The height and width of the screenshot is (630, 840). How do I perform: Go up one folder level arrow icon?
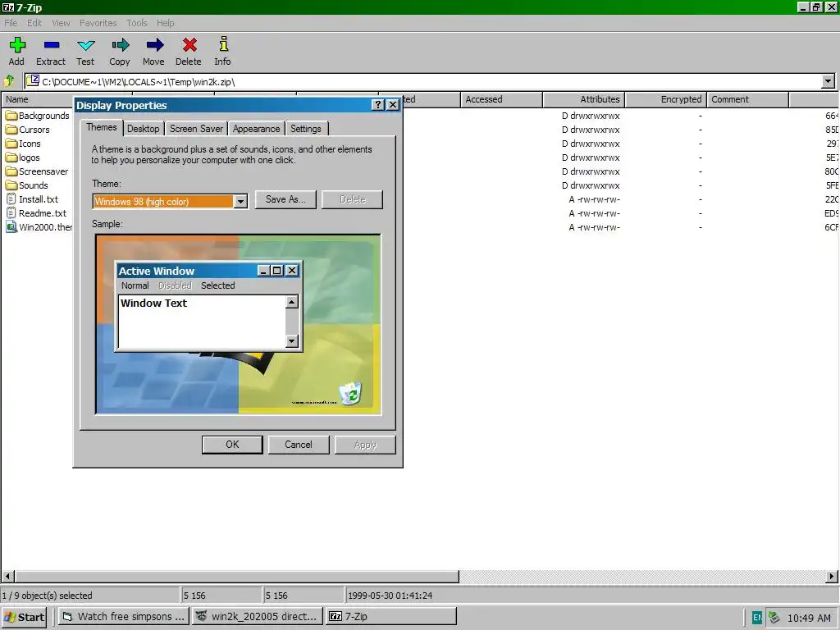point(9,81)
